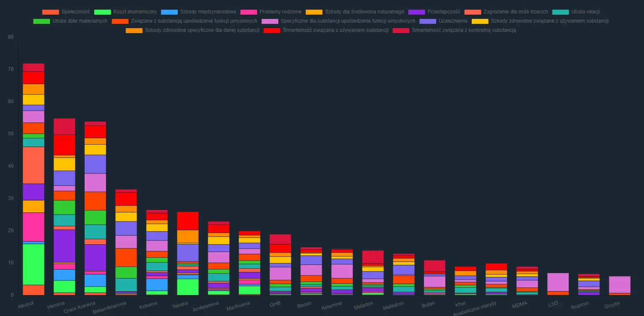644x316 pixels.
Task: Toggle 'Utrata dóbr materialnych' legend entry
Action: (70, 21)
